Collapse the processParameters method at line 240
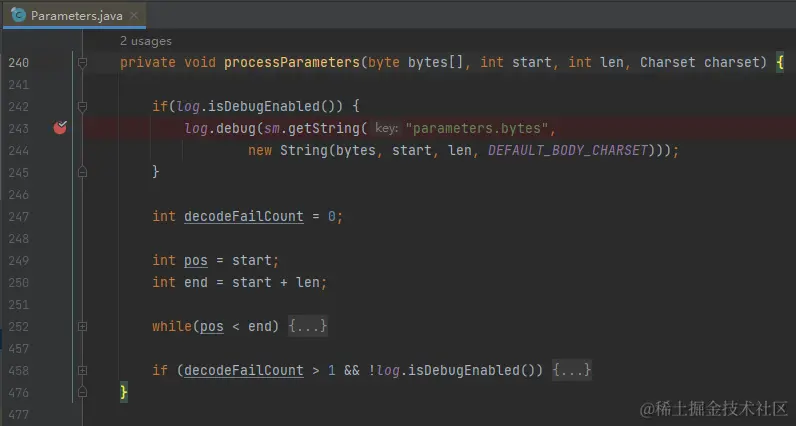Image resolution: width=796 pixels, height=426 pixels. (x=82, y=62)
